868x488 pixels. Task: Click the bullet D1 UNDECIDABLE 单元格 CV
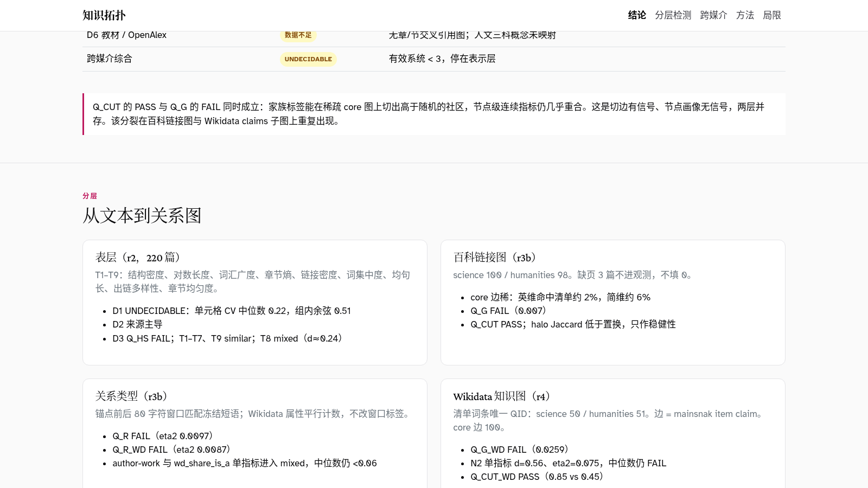[x=232, y=311]
